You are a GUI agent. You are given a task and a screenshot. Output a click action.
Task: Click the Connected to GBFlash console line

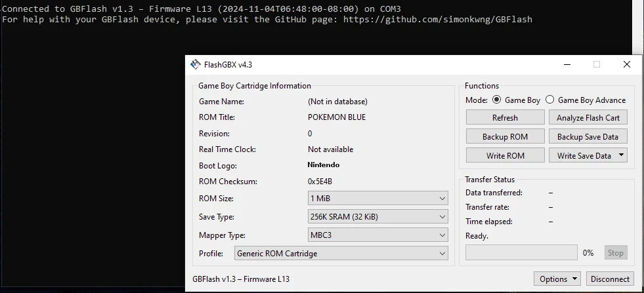pos(202,9)
